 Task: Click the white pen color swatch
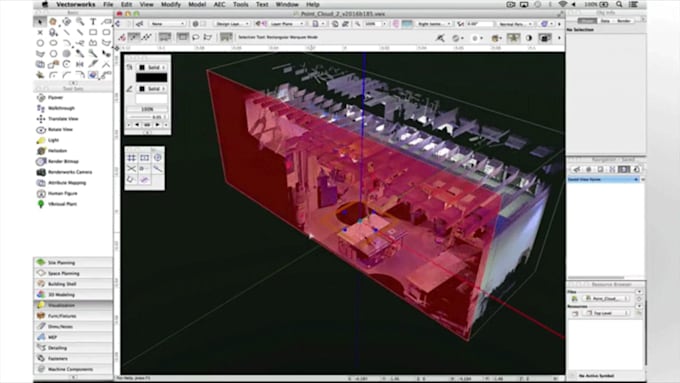pyautogui.click(x=151, y=99)
